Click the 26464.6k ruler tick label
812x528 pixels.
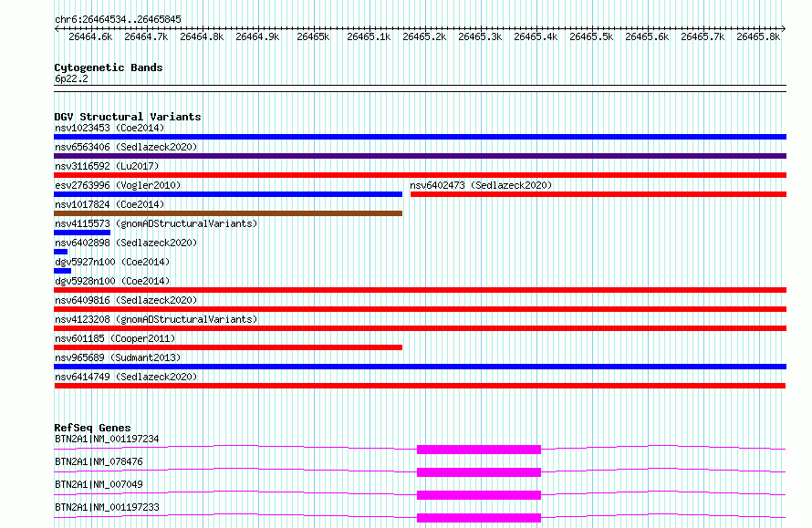click(90, 36)
